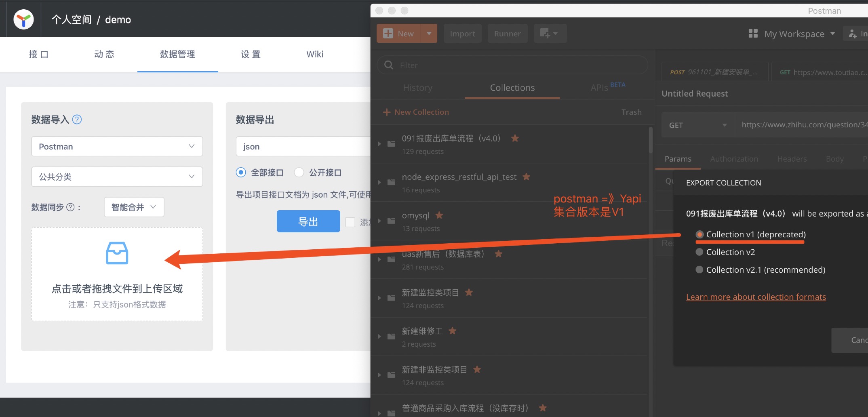Expand the 新建监控类项目 collection
Screen dimensions: 868x417
coord(379,298)
